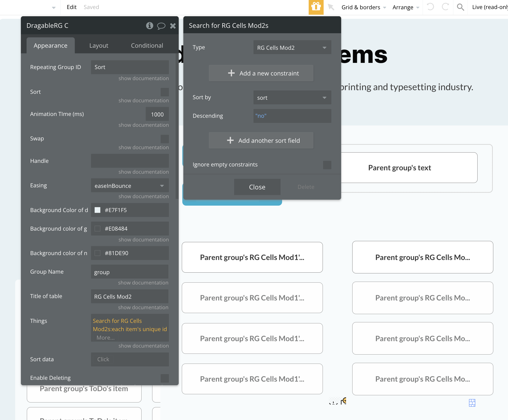Click the Repeating Group ID field

coord(130,67)
